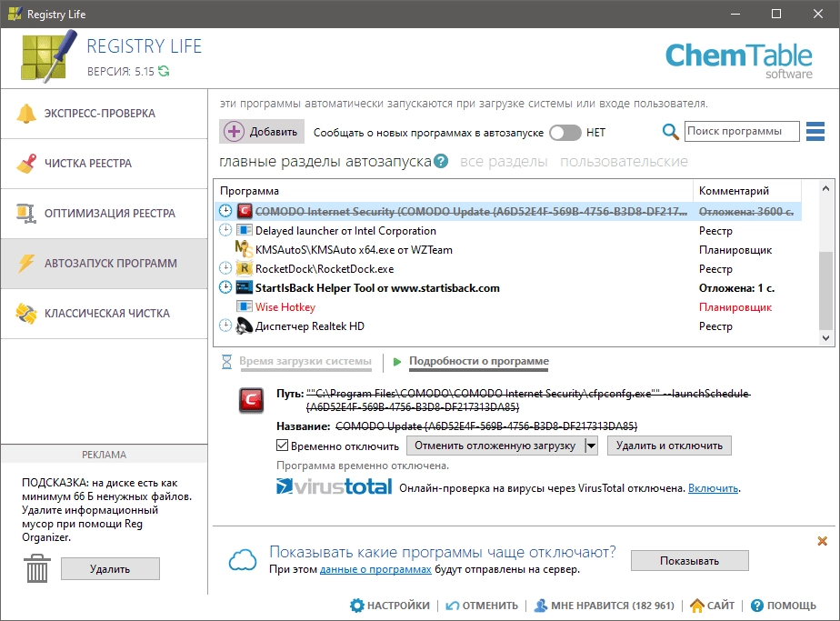Click the clock icon on Диспетчер Realtek HD row
This screenshot has height=621, width=840.
[225, 326]
